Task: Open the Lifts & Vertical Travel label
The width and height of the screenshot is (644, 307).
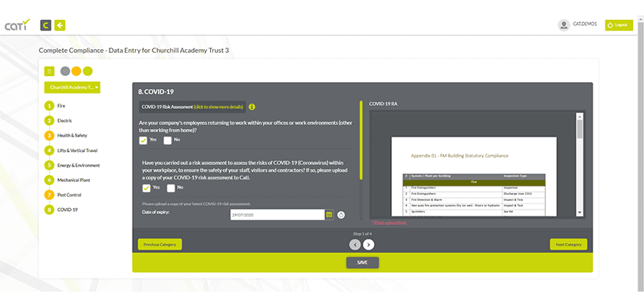Action: 77,150
